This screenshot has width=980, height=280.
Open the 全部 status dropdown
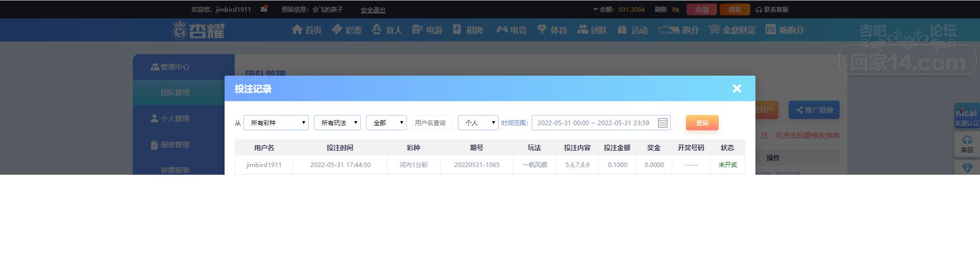pos(386,123)
